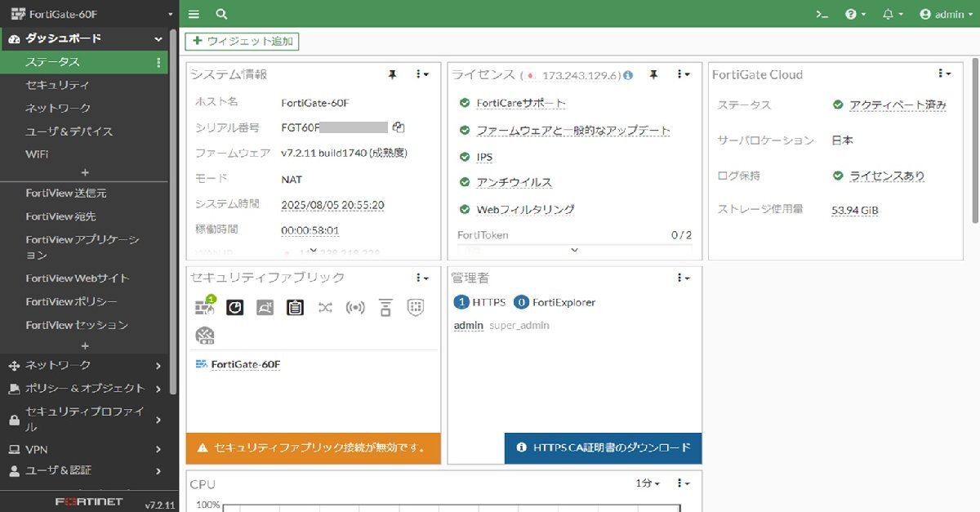Click FortiAnalyzer pie-chart fabric icon

click(x=234, y=307)
